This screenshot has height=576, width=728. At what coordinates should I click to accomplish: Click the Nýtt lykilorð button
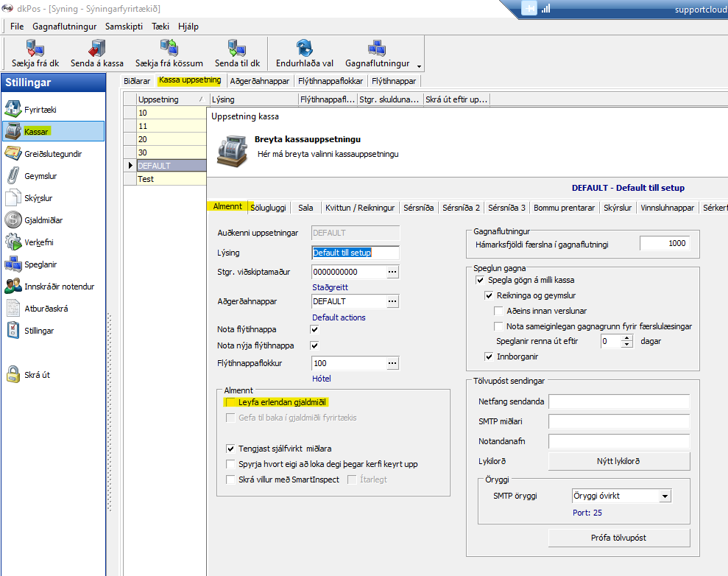[618, 461]
